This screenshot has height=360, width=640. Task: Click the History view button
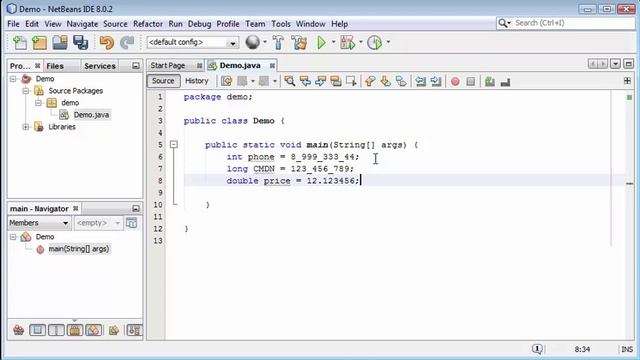point(196,81)
